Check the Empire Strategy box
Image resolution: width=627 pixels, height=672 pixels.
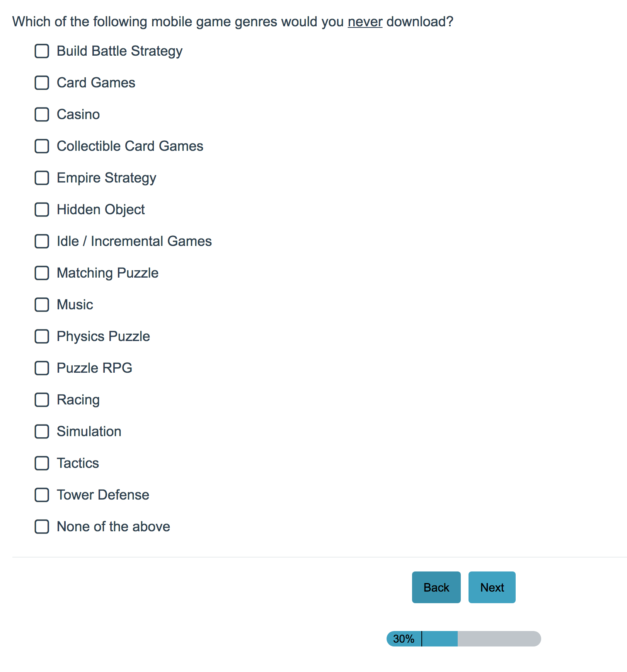[42, 178]
